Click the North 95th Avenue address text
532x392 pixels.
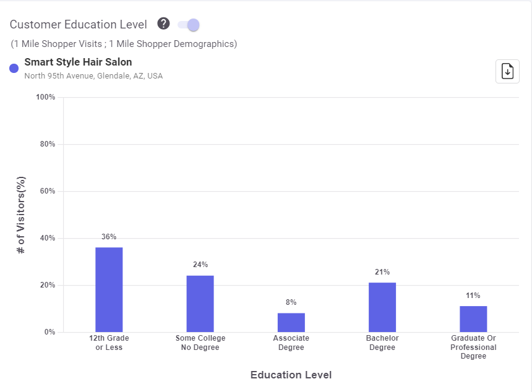93,76
